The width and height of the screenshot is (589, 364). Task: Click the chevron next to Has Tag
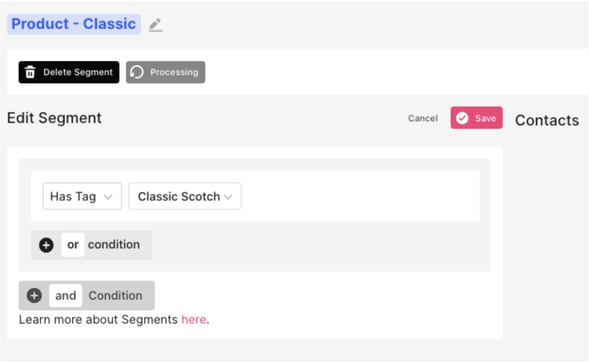[108, 197]
